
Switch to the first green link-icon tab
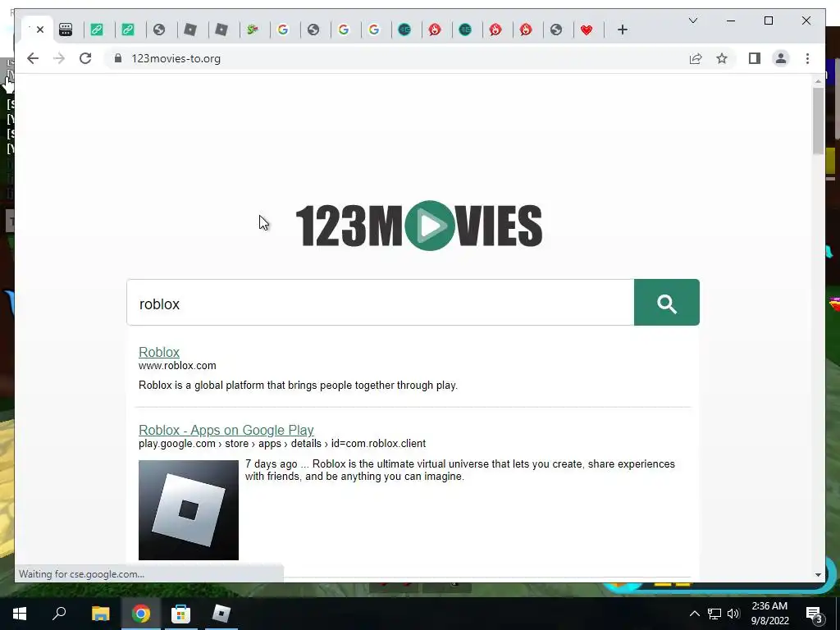[97, 30]
